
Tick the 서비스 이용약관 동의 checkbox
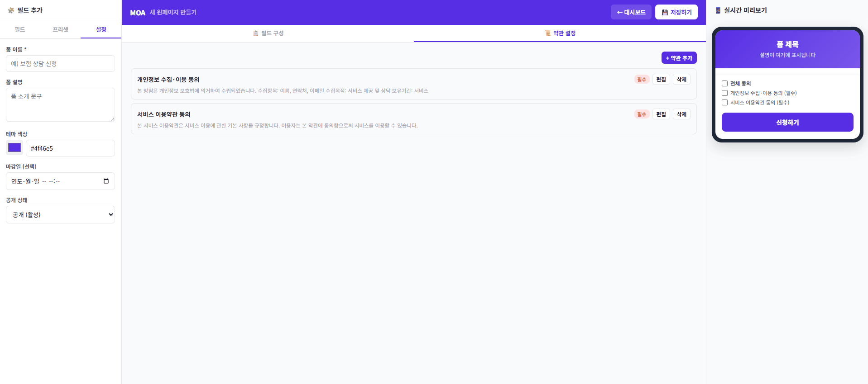724,103
